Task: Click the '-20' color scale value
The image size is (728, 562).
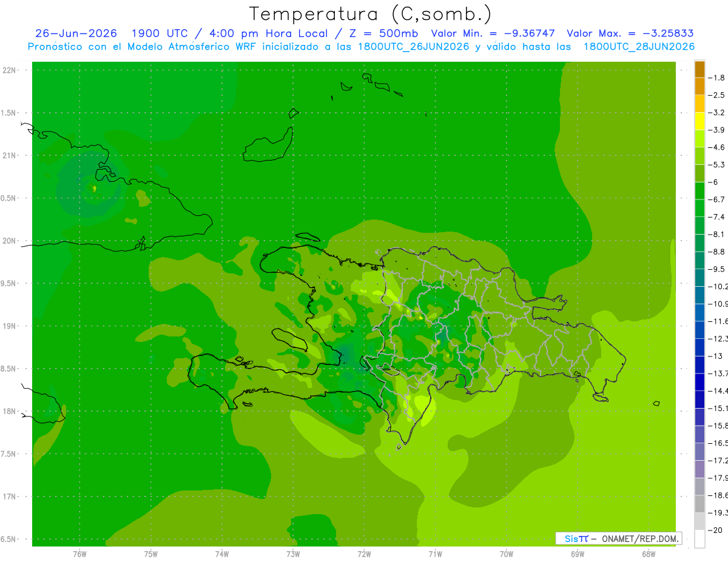Action: click(715, 530)
